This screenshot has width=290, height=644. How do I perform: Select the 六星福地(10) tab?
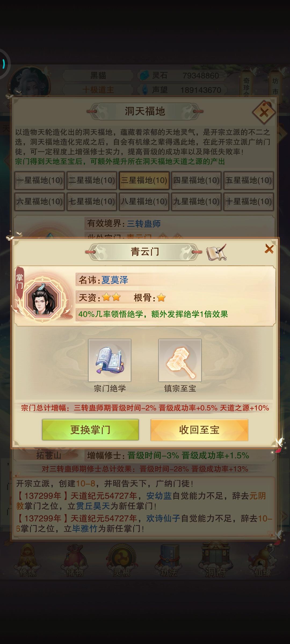[39, 202]
